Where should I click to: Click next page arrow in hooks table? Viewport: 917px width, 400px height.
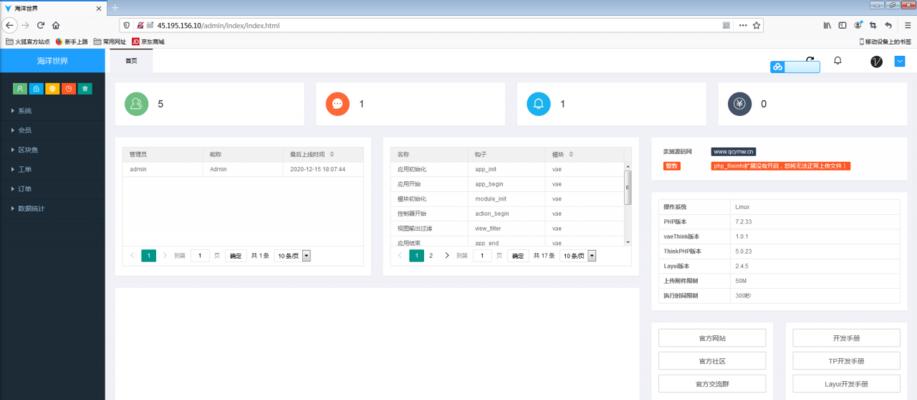[447, 256]
